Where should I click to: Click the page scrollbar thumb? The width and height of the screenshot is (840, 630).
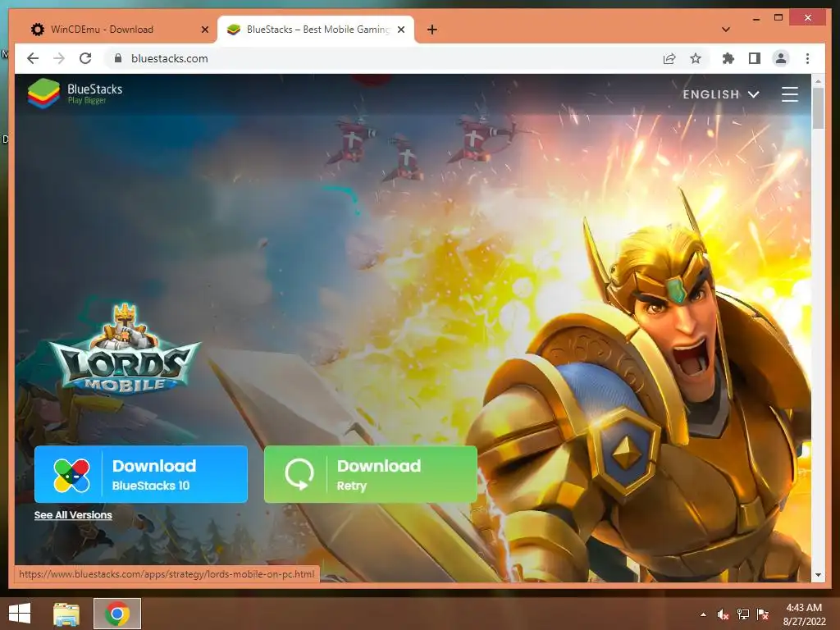click(x=818, y=107)
